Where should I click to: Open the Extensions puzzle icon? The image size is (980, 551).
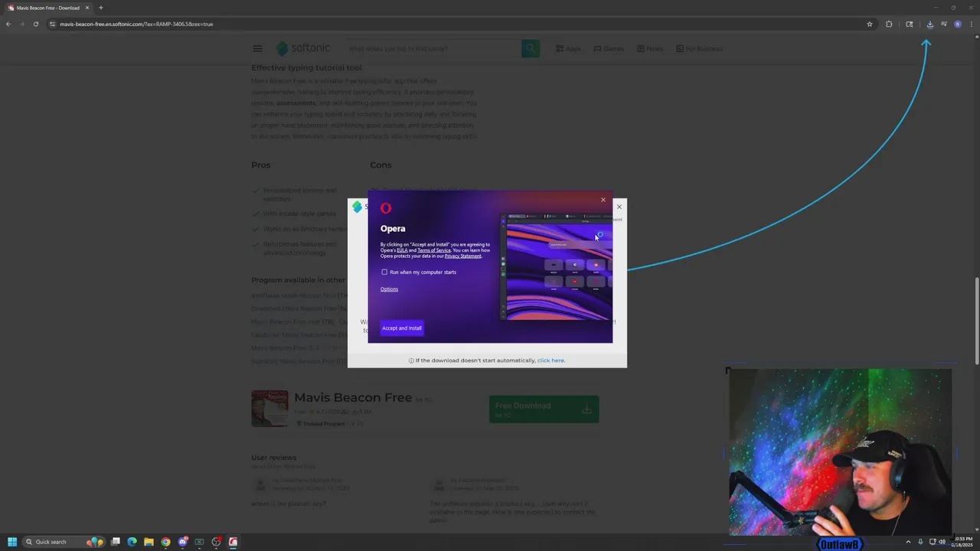pyautogui.click(x=889, y=24)
